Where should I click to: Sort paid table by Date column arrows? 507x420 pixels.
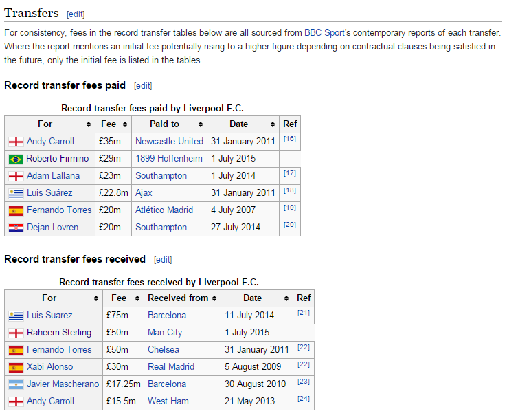(273, 124)
